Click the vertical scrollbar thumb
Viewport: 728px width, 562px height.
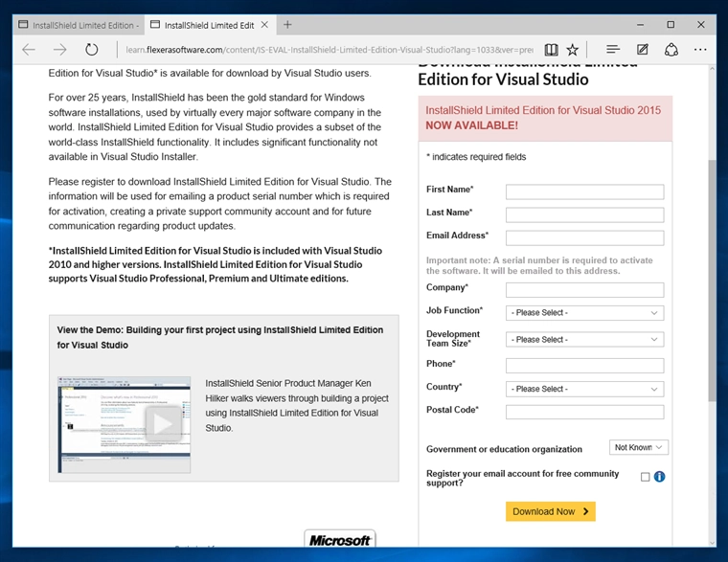(x=712, y=281)
